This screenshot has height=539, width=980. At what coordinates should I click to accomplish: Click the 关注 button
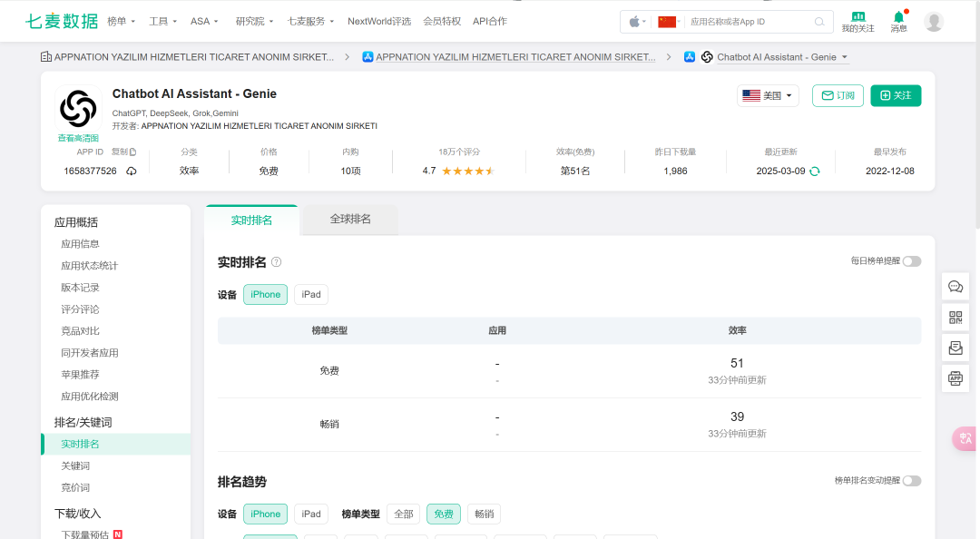896,95
